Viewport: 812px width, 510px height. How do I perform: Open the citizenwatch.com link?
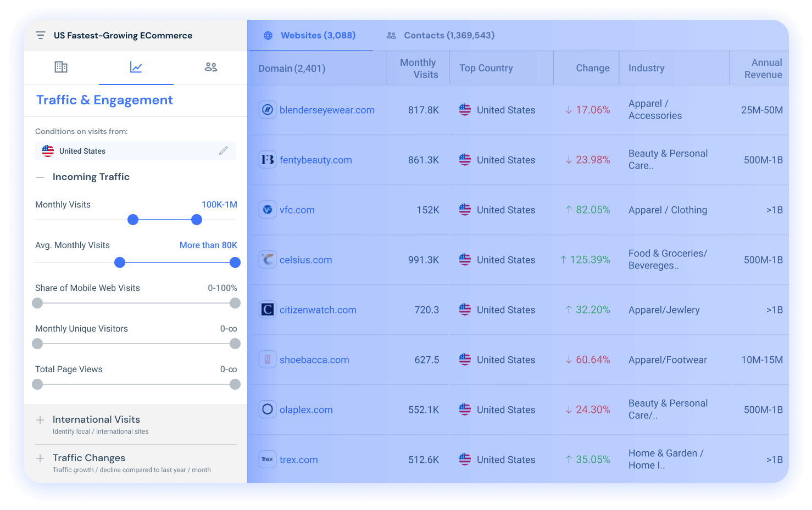click(x=318, y=310)
